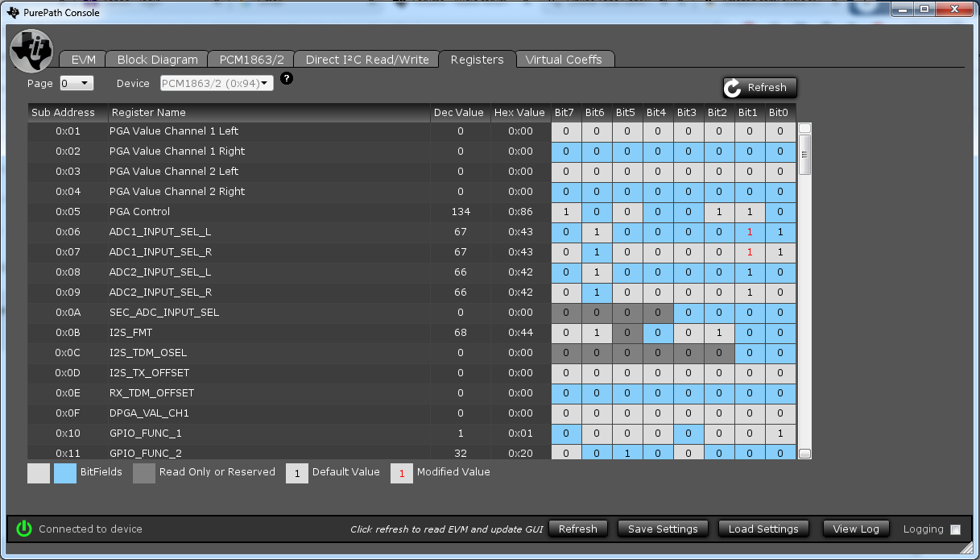Switch to the EVM tab
This screenshot has width=980, height=560.
(x=84, y=60)
